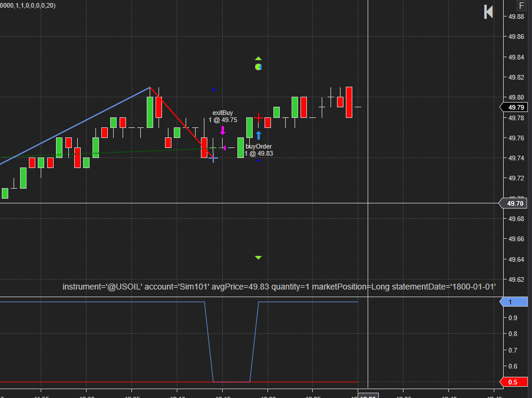
Task: Click the 49.84 price axis label
Action: tap(516, 57)
